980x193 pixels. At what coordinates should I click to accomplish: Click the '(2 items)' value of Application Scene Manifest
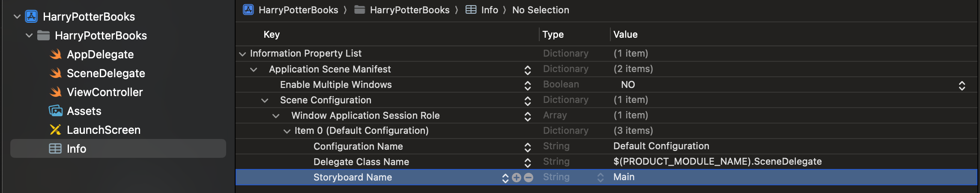pyautogui.click(x=633, y=69)
